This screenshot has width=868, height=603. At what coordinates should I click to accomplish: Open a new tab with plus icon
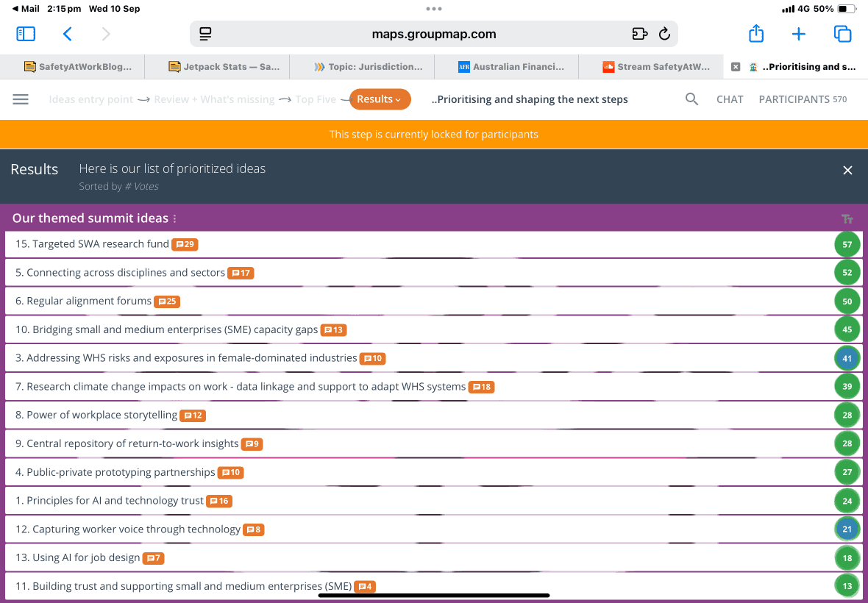coord(799,34)
